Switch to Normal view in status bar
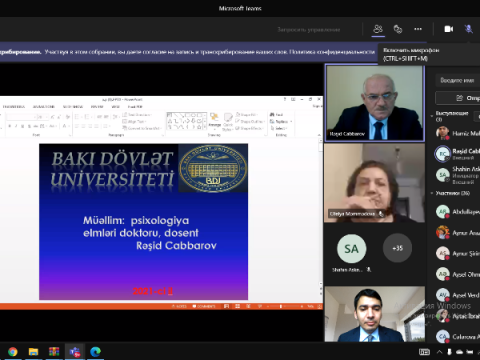Viewport: 480px width, 360px height. (226, 306)
